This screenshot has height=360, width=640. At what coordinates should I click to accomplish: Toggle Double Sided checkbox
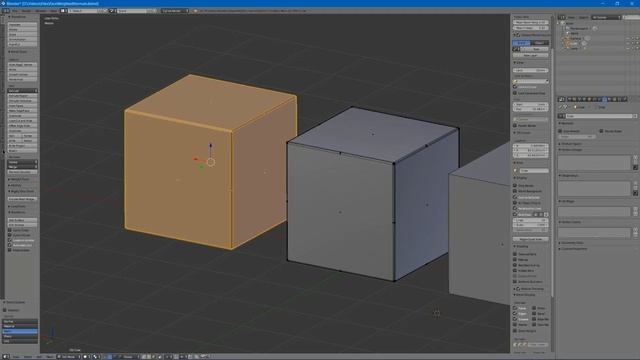602,131
